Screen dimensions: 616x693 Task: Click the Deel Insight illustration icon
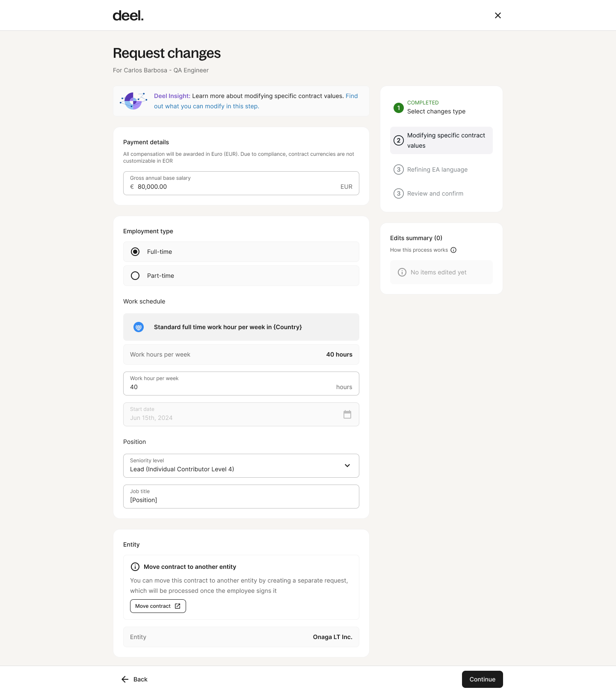[x=133, y=101]
